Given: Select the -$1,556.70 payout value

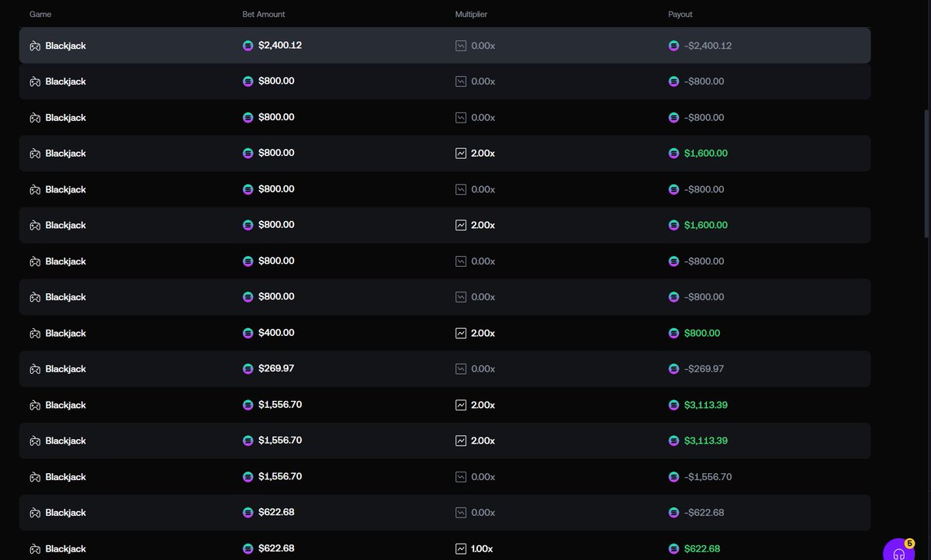Looking at the screenshot, I should [x=708, y=477].
